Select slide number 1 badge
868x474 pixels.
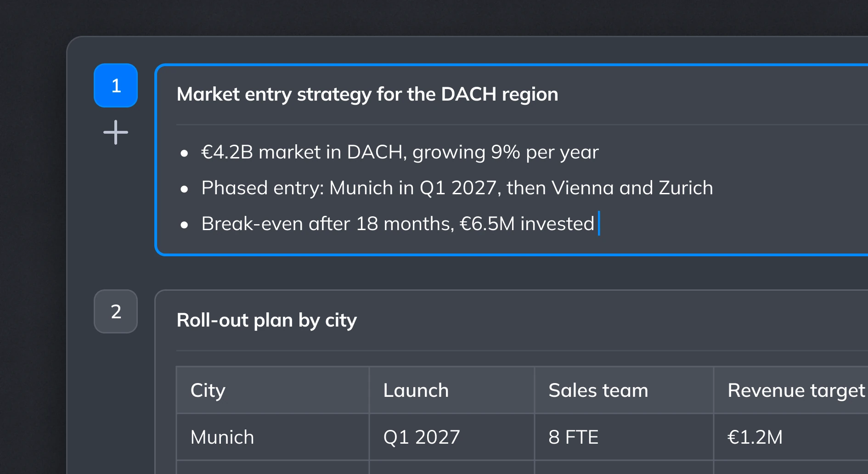click(116, 85)
